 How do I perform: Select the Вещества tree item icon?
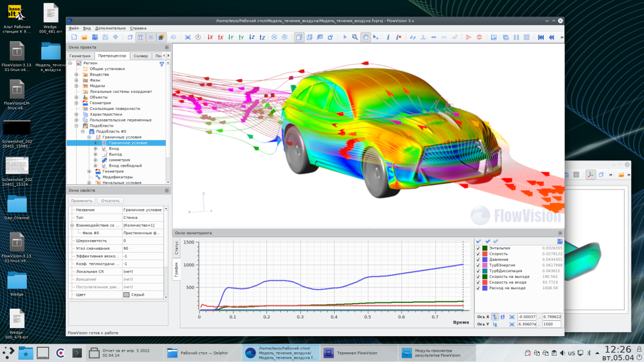coord(85,76)
